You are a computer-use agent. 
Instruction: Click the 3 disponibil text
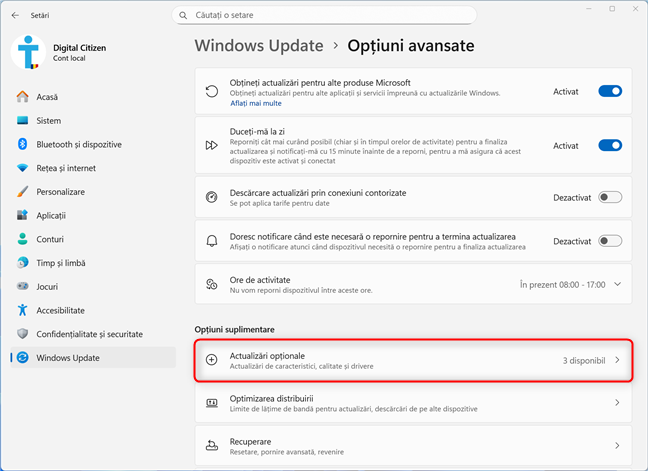pyautogui.click(x=584, y=360)
